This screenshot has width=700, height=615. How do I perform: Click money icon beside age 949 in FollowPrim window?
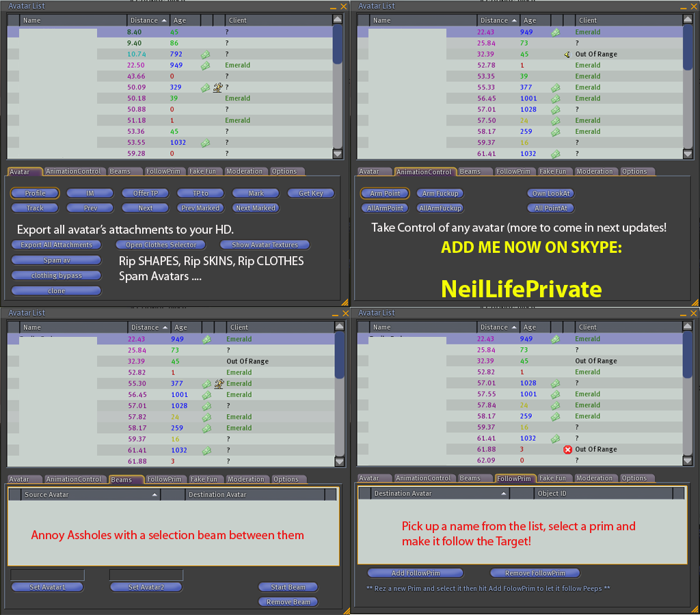click(555, 339)
